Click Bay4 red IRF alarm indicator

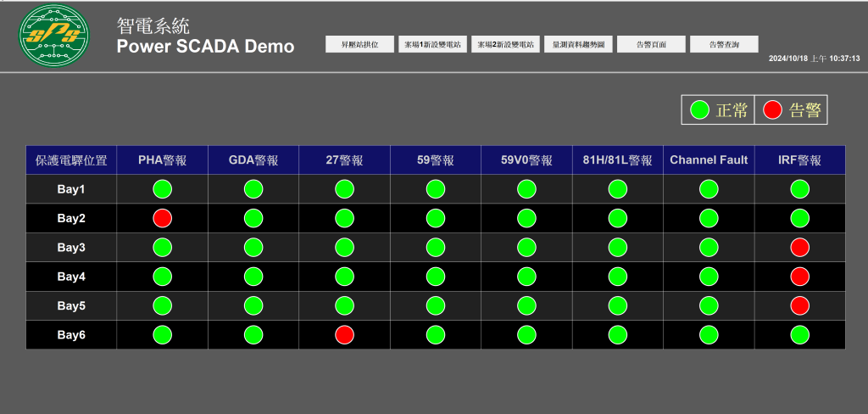click(800, 277)
